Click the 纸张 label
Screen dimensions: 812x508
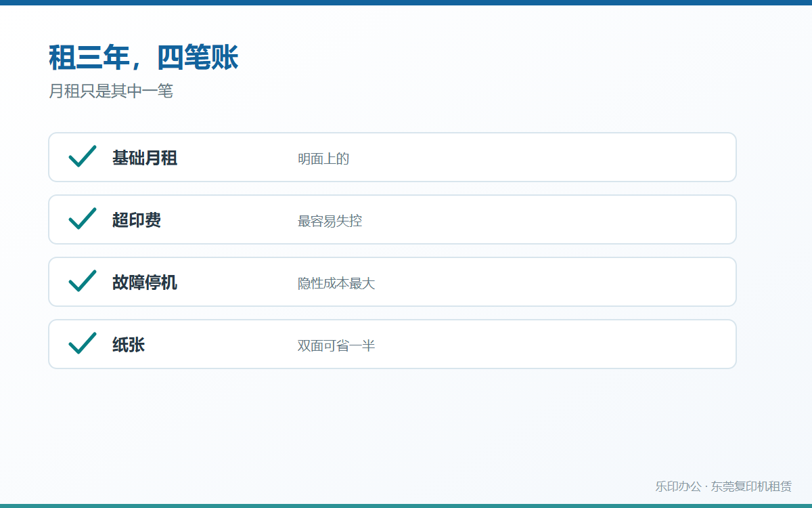point(129,345)
